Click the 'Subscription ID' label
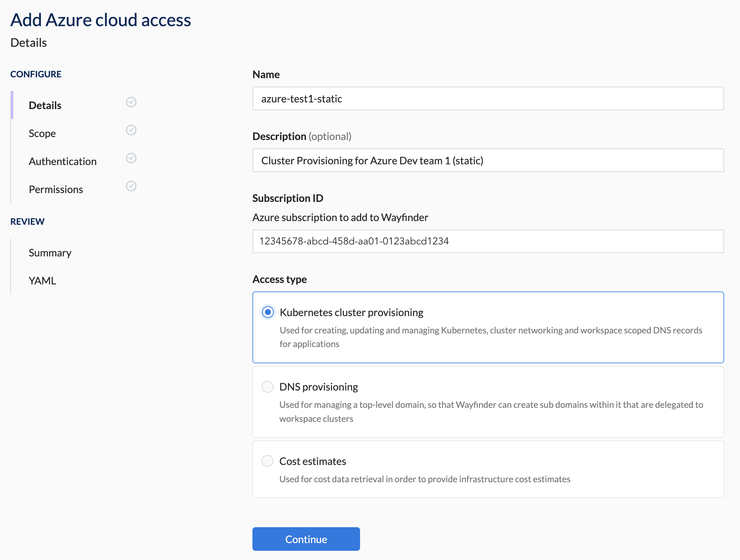This screenshot has width=740, height=560. click(x=288, y=198)
